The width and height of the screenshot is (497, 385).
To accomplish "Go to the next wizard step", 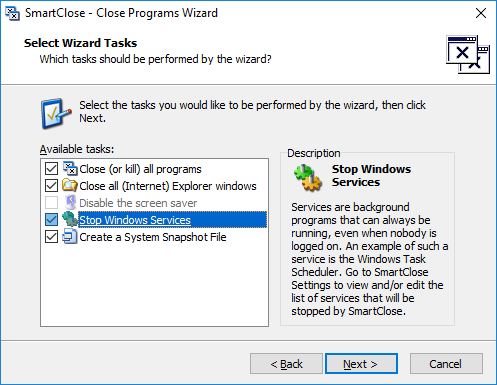I will coord(361,364).
